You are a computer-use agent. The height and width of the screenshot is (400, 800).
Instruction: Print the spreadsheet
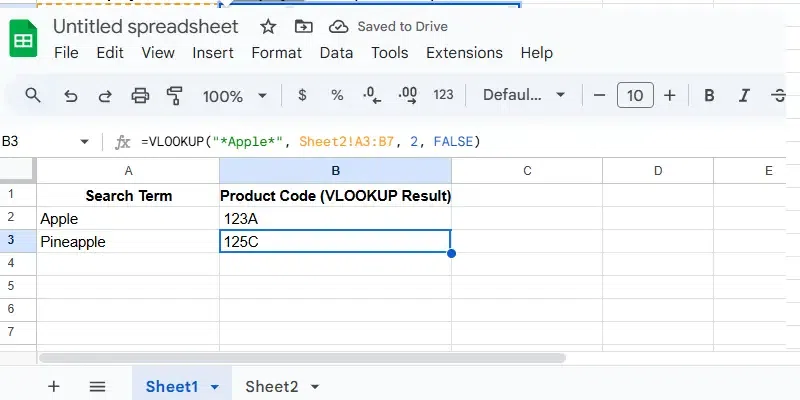click(140, 96)
